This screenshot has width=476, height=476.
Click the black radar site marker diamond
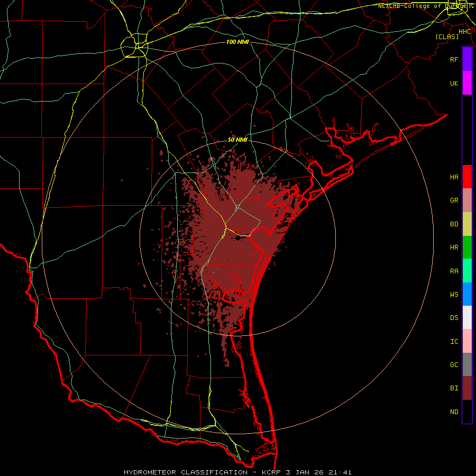coord(238,238)
